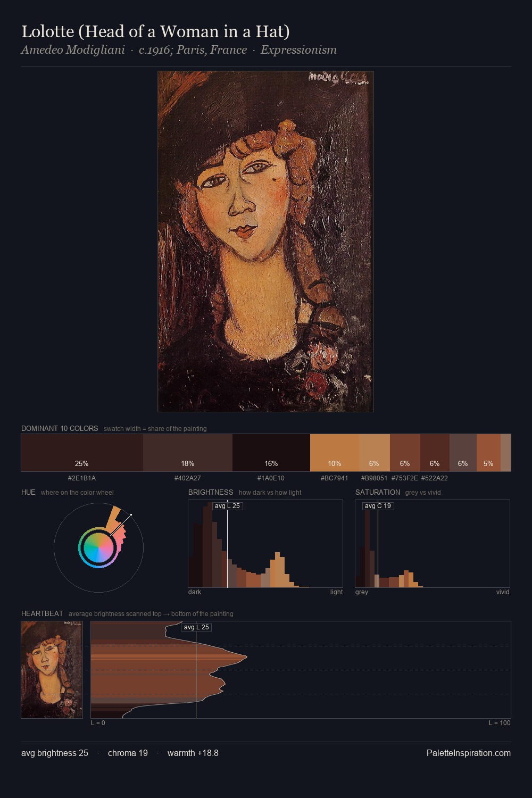Click the '#BC7941' hex code label

pos(335,478)
